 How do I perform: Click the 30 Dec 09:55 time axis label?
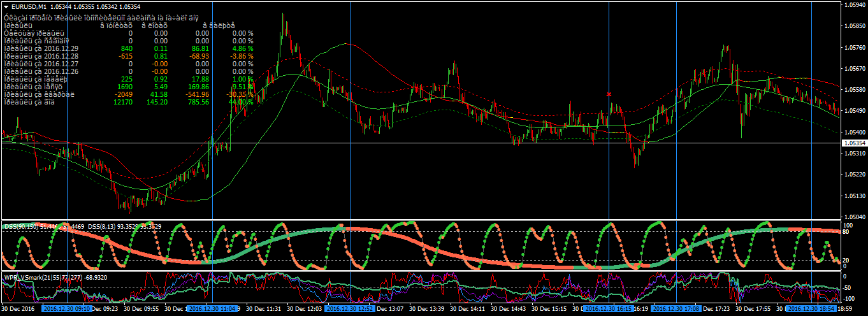pos(141,308)
